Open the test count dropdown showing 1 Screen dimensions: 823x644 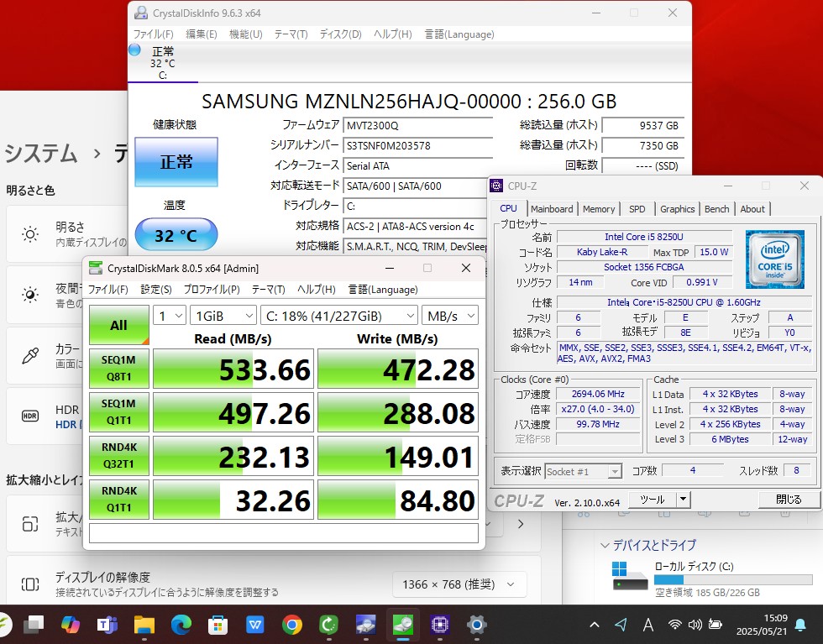[x=170, y=316]
